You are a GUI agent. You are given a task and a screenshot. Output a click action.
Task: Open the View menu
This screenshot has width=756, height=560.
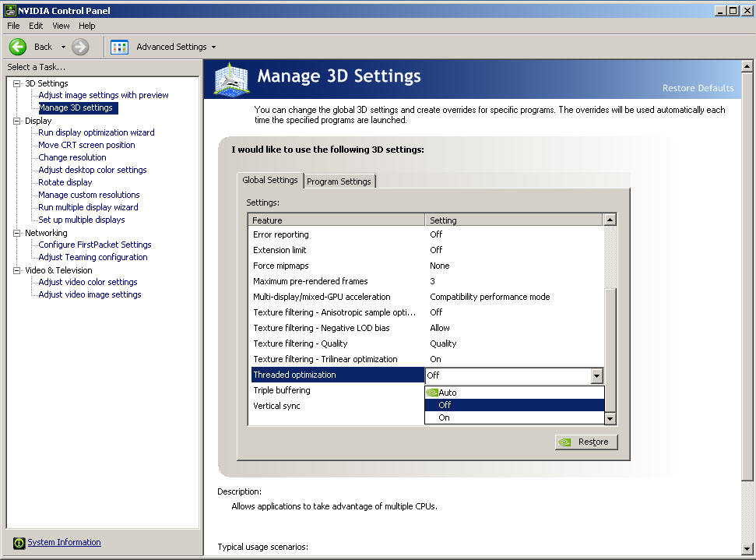61,26
